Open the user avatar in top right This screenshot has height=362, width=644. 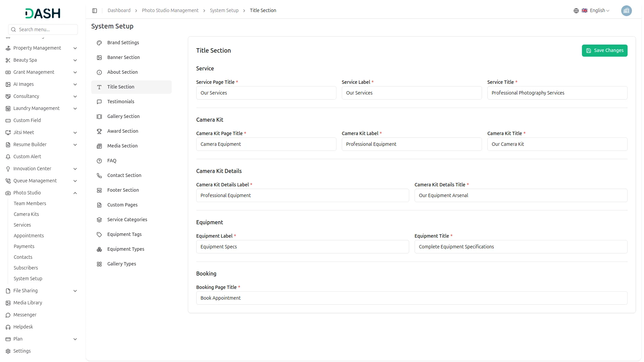627,11
